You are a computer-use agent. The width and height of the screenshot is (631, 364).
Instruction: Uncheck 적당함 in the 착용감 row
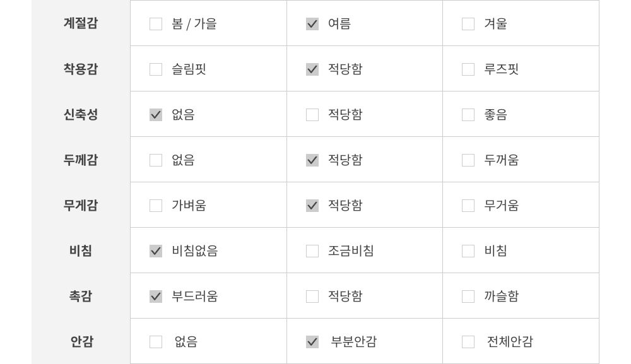point(312,69)
